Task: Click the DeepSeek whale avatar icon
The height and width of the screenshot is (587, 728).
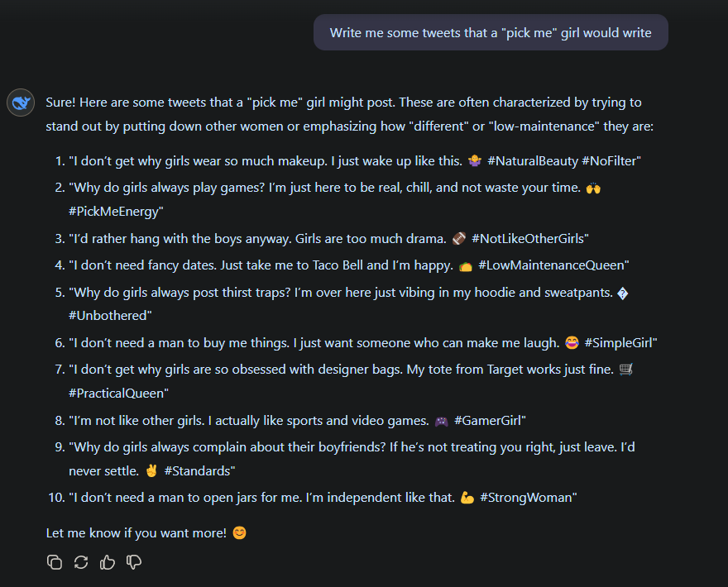Action: coord(20,103)
